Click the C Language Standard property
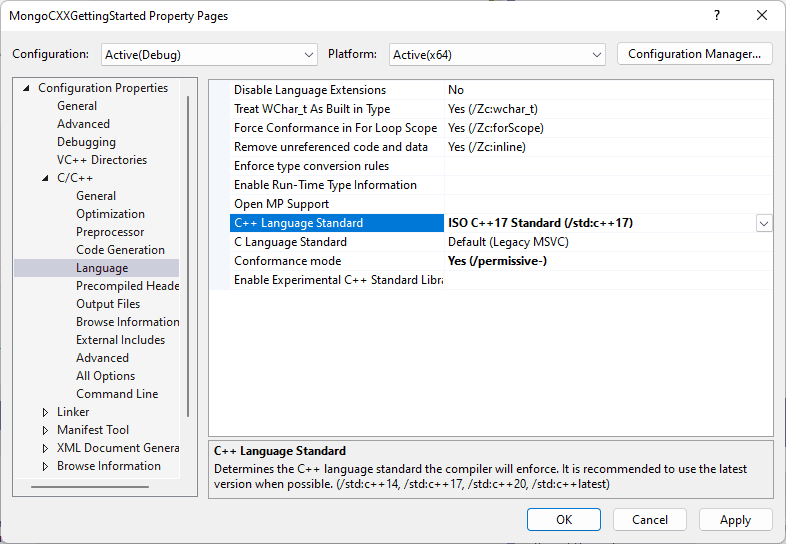Screen dimensions: 786x544 [290, 242]
